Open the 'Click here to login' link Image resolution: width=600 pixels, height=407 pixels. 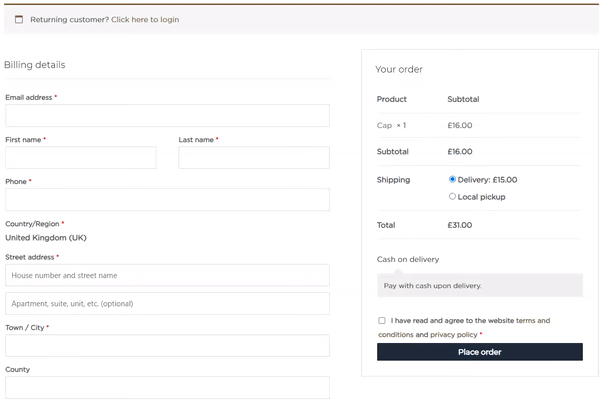[145, 20]
